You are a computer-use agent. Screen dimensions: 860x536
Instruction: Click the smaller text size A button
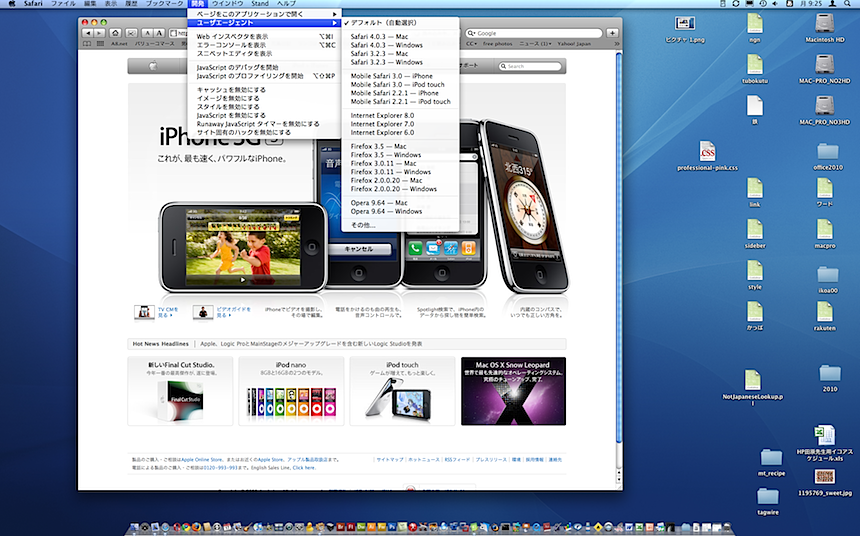click(x=147, y=33)
